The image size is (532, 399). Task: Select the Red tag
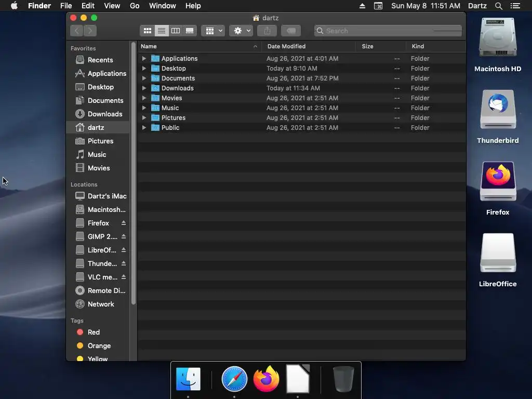tap(98, 332)
